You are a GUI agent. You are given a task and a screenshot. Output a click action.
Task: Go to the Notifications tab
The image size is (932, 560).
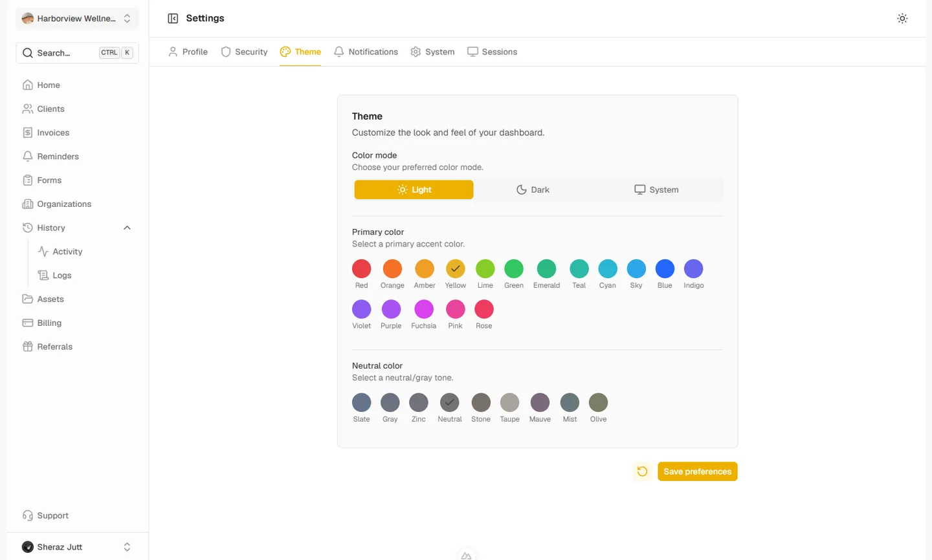tap(366, 52)
